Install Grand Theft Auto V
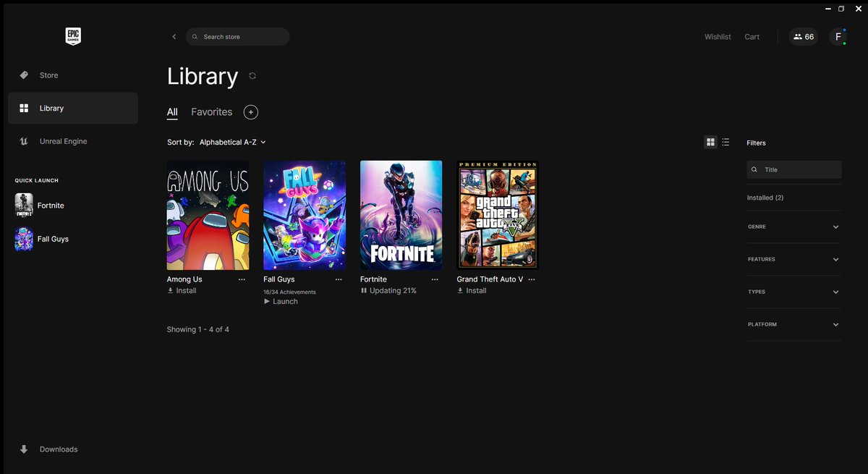The height and width of the screenshot is (474, 868). (472, 291)
